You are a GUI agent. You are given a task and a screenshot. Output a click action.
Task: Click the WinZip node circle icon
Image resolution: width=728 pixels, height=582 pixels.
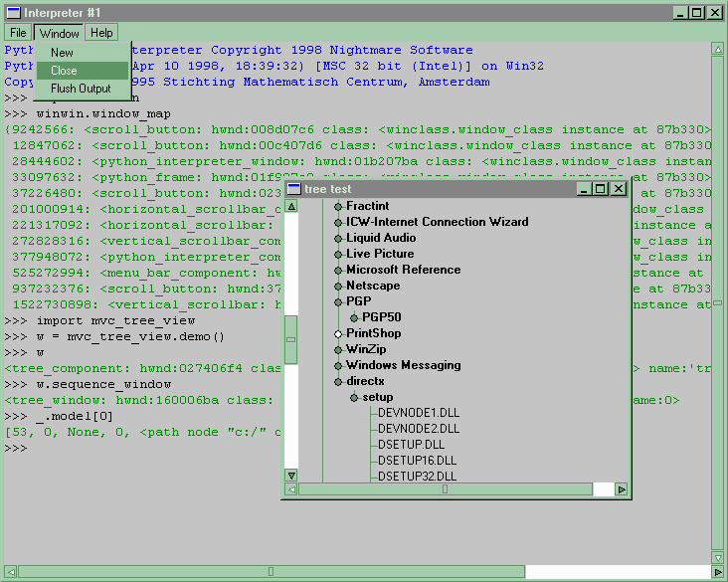click(338, 349)
